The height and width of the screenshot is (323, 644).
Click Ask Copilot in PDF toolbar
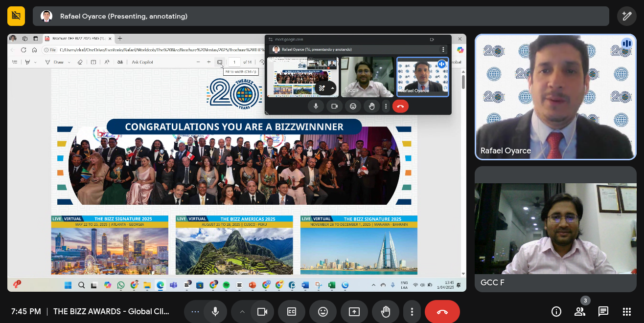(142, 62)
